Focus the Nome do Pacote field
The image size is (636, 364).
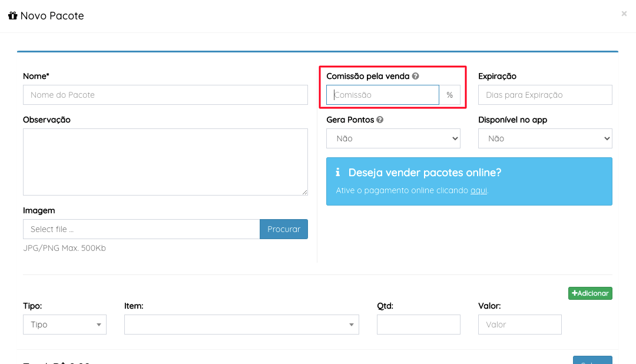point(165,95)
